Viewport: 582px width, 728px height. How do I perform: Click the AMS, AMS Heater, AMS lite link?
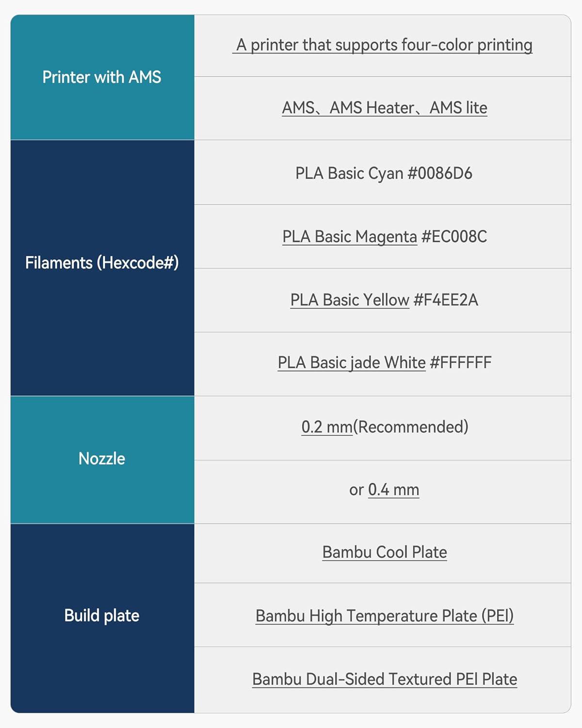click(385, 108)
